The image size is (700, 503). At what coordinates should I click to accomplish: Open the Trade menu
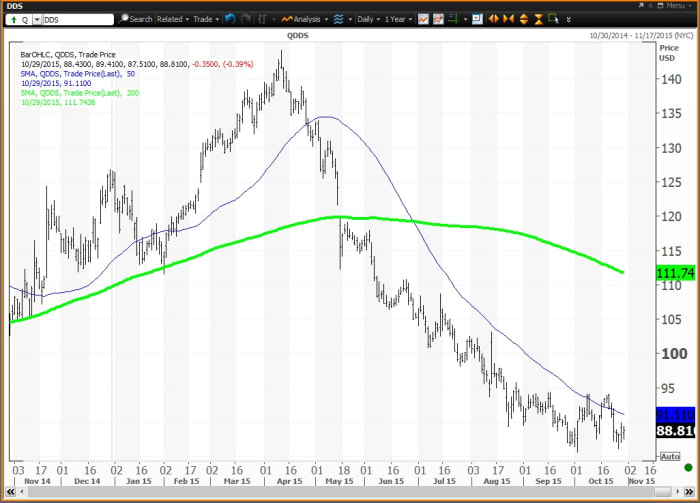pyautogui.click(x=207, y=19)
